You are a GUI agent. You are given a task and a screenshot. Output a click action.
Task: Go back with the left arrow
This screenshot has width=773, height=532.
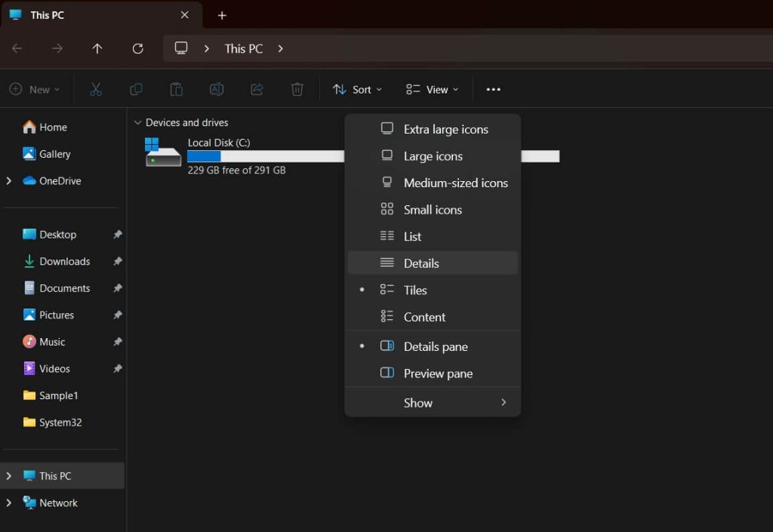coord(17,48)
